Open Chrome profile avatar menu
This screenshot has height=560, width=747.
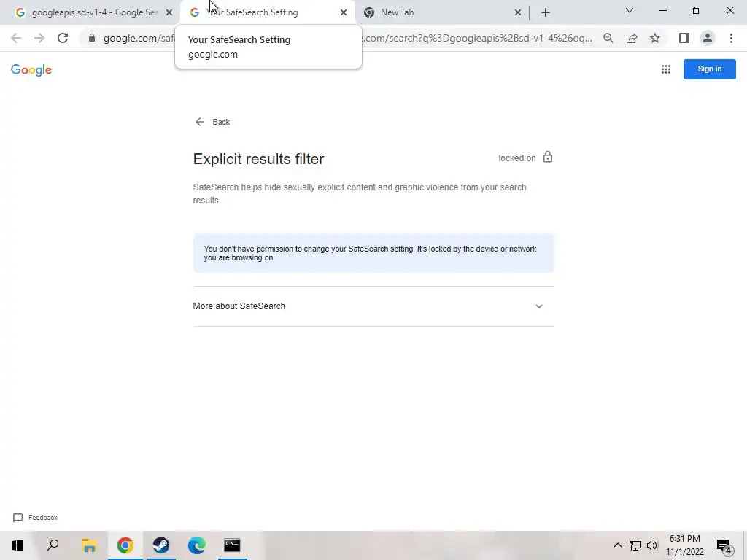click(x=708, y=38)
